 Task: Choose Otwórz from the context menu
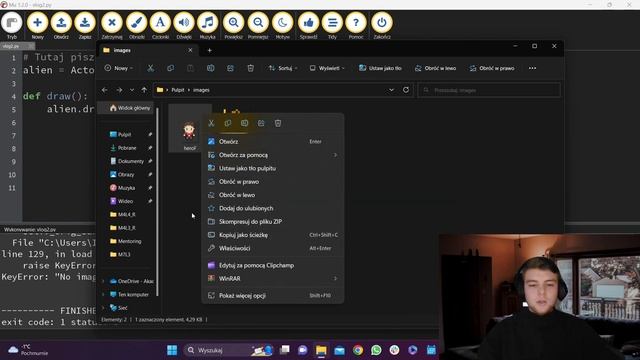pos(273,142)
